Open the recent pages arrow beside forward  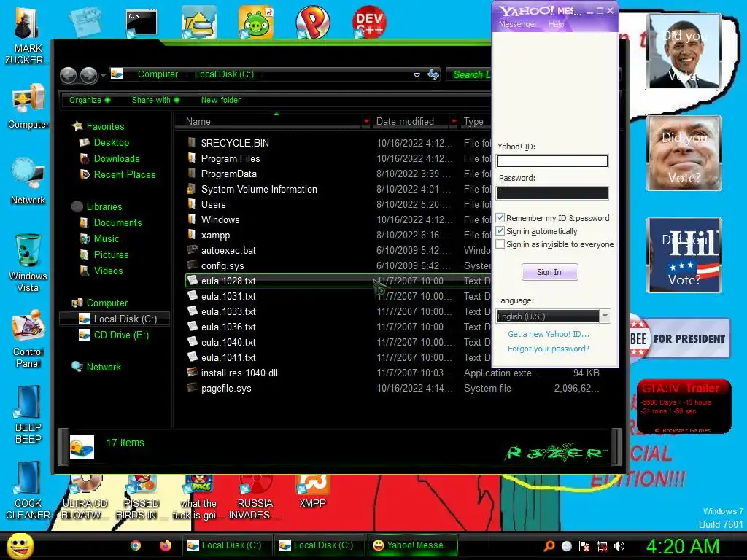click(103, 75)
